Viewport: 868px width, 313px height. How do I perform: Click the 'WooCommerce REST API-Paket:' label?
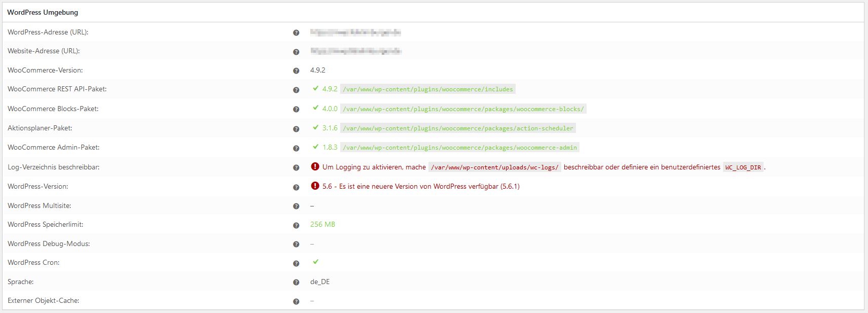coord(57,89)
